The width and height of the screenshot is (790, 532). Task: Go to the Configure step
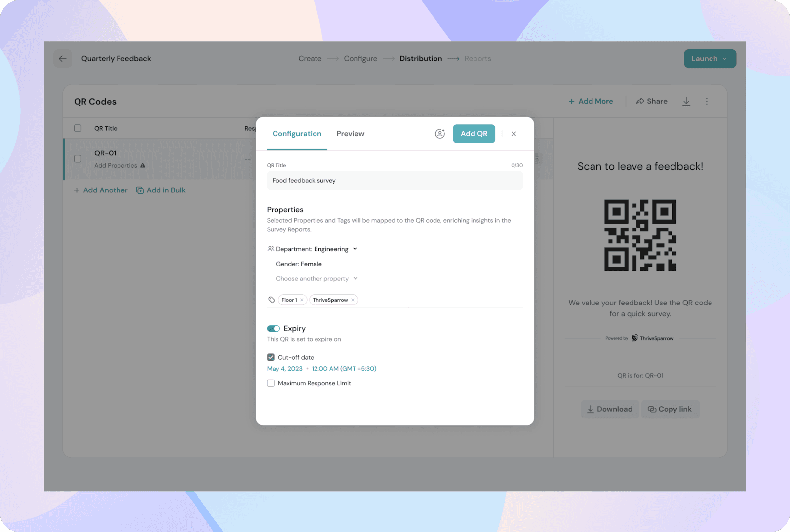tap(360, 59)
